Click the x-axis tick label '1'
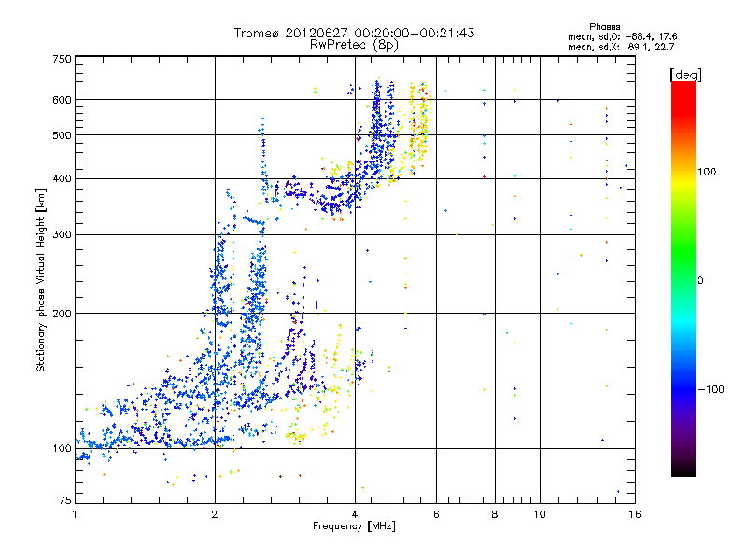The width and height of the screenshot is (747, 560). tap(75, 514)
